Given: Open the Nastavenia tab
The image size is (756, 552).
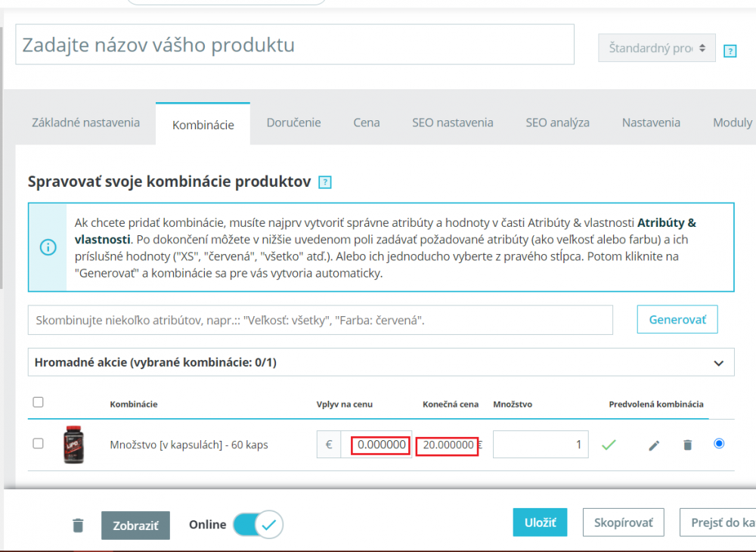Looking at the screenshot, I should coord(651,123).
